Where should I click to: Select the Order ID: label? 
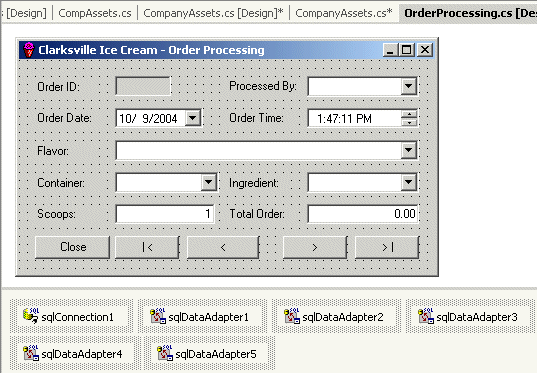coord(58,87)
